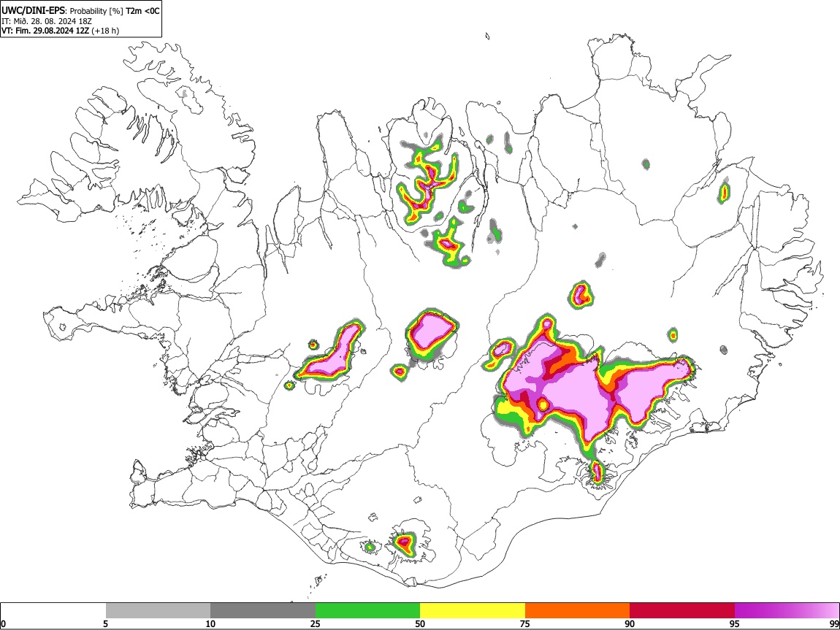Screen dimensions: 840x630
Task: Click the light gray 5-10 legend swatch
Action: coord(158,611)
